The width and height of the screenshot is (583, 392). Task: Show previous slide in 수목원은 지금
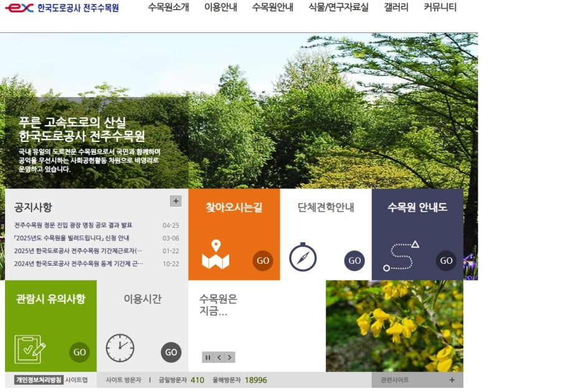[219, 357]
